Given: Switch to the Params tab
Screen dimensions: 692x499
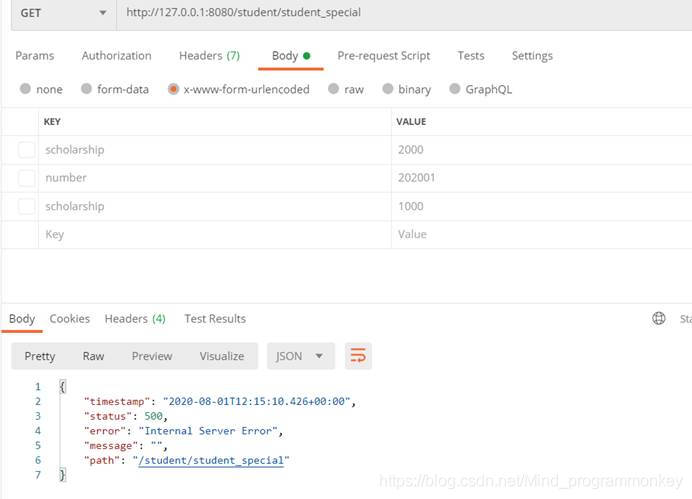Looking at the screenshot, I should pyautogui.click(x=34, y=56).
